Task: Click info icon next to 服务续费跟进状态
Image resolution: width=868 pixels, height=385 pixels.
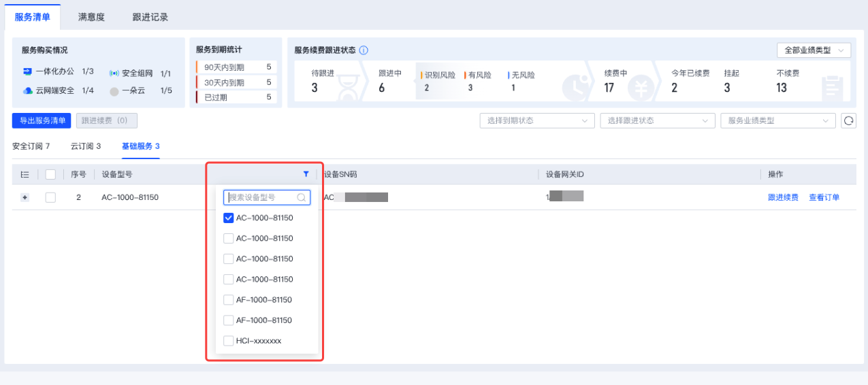Action: click(364, 50)
